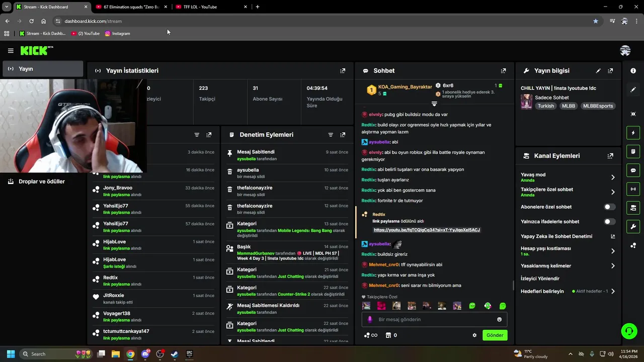Enable Yalnızca ifadelerle sohbet switch
644x362 pixels.
coord(609,222)
